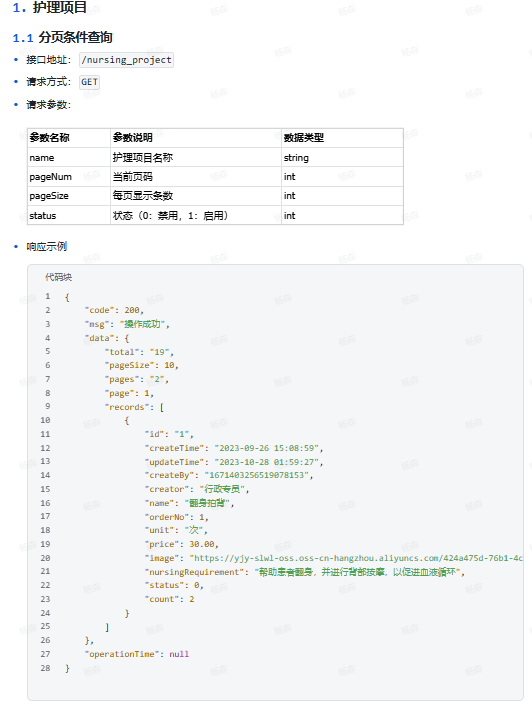
Task: Click code line "total": "19"
Action: coord(139,352)
